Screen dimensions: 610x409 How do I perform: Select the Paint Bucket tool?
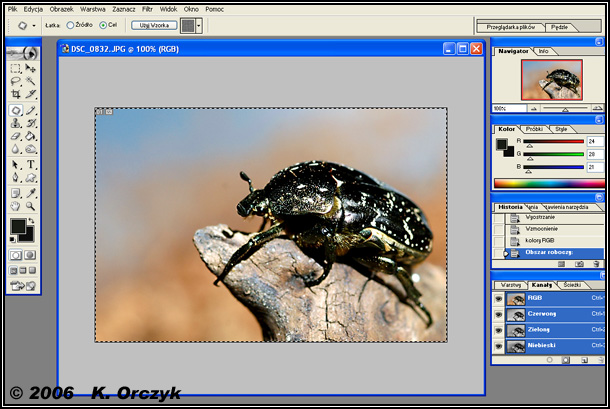[x=31, y=137]
